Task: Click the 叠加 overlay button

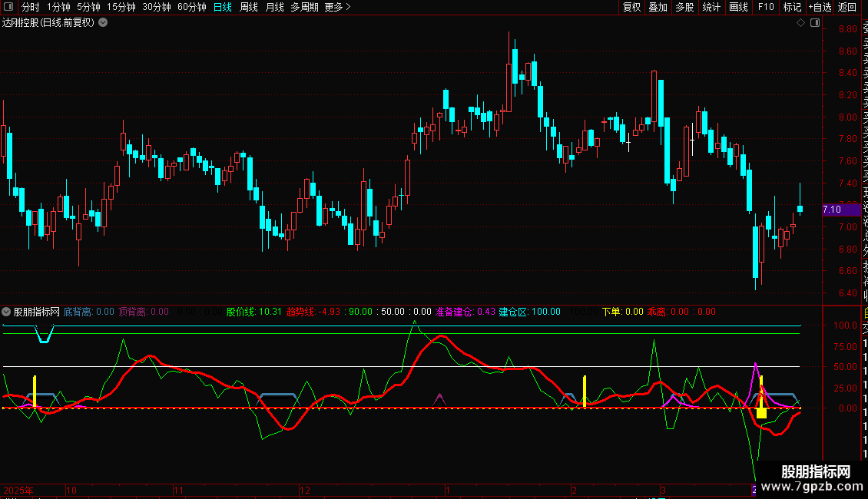Action: click(x=658, y=7)
